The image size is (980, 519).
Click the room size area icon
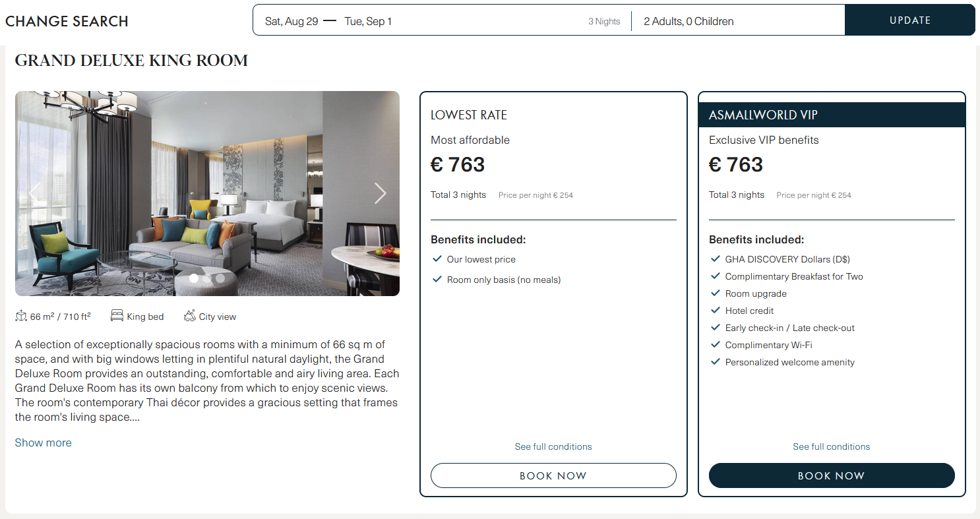pos(20,316)
